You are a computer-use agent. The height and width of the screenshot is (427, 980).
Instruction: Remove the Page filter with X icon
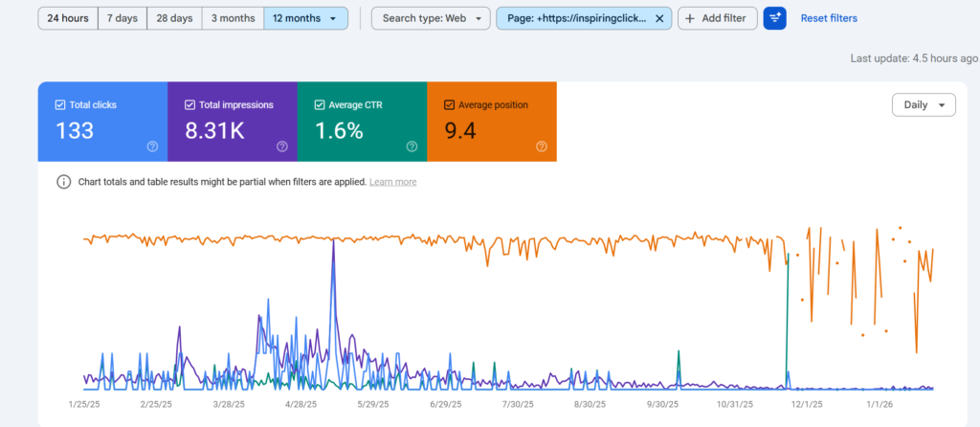click(x=659, y=18)
